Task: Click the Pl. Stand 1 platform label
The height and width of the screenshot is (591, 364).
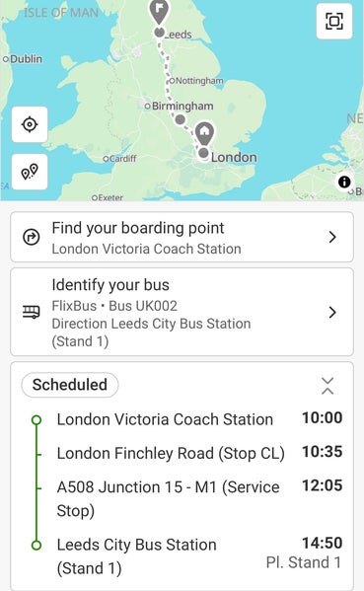Action: 304,562
